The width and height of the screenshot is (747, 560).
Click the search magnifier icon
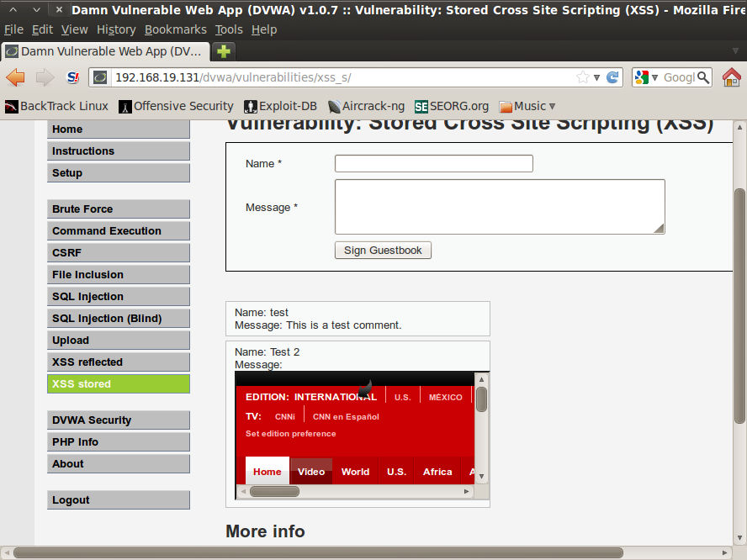tap(702, 77)
